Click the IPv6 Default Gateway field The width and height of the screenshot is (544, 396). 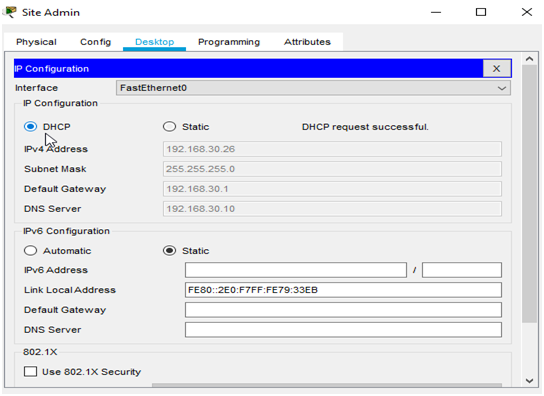[x=343, y=310]
